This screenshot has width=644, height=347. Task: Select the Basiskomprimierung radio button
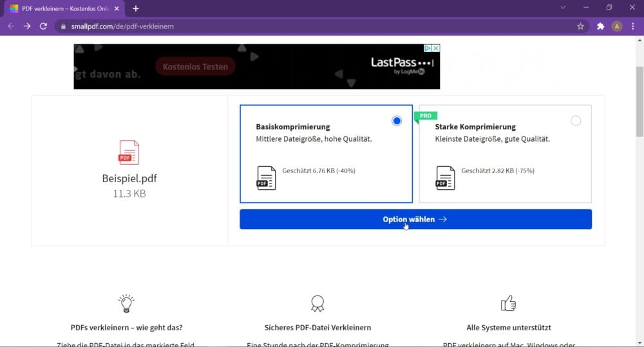396,121
